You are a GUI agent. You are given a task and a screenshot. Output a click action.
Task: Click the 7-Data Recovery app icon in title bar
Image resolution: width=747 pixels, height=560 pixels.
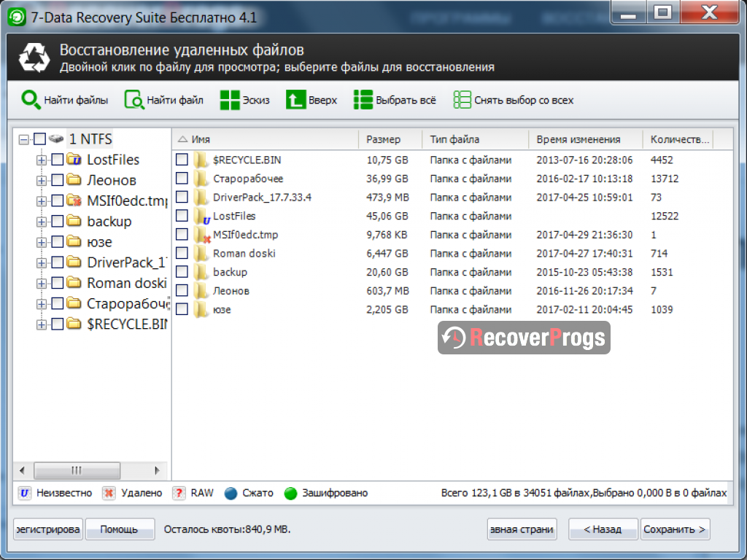point(17,17)
